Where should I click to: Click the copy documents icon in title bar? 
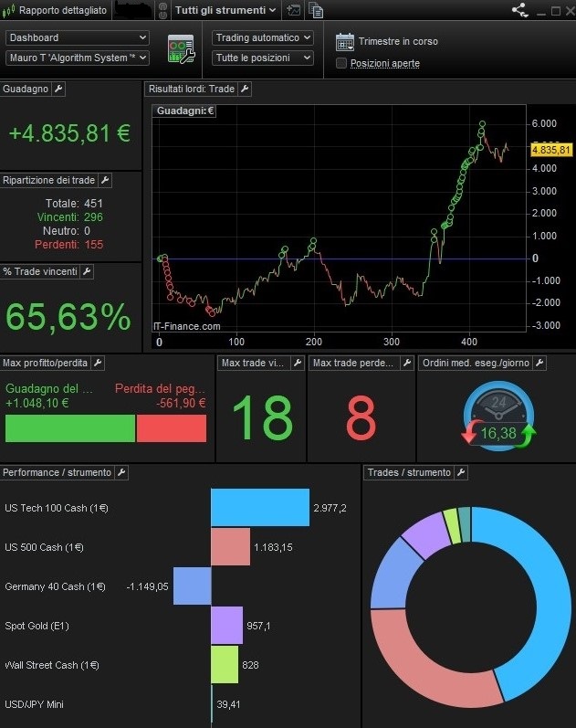pyautogui.click(x=316, y=10)
